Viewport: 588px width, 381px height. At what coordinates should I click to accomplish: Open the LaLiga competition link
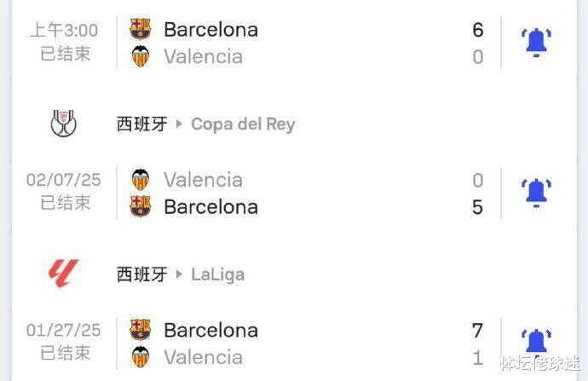click(218, 274)
